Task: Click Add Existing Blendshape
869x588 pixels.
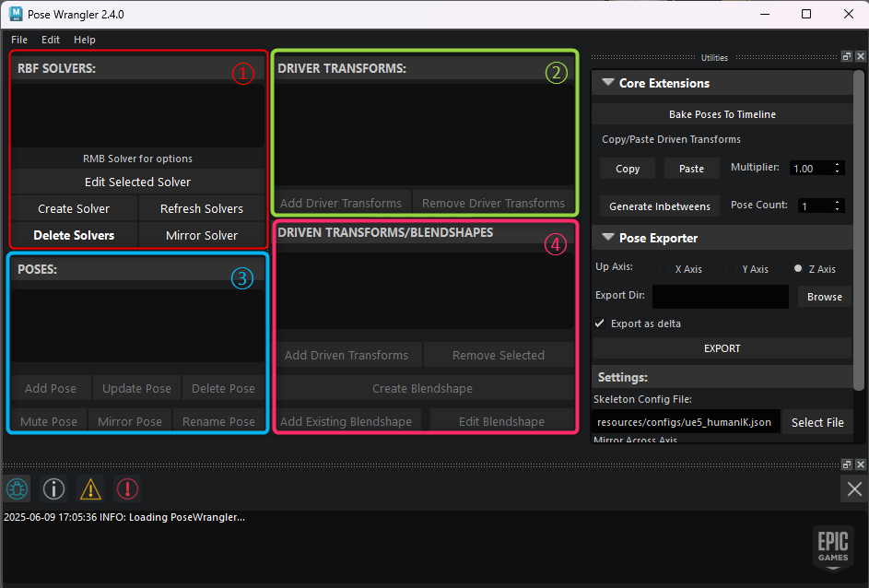Action: click(346, 421)
